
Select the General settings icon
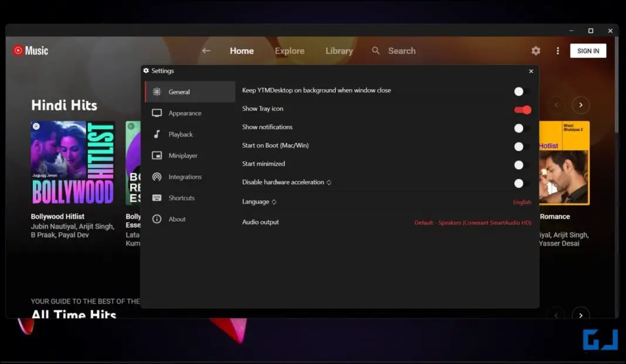156,91
